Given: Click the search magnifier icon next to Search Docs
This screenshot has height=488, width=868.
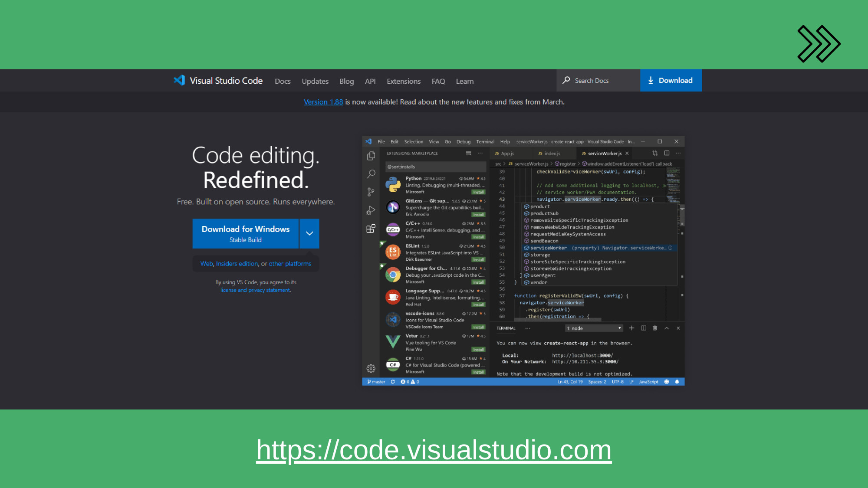Looking at the screenshot, I should pyautogui.click(x=566, y=80).
